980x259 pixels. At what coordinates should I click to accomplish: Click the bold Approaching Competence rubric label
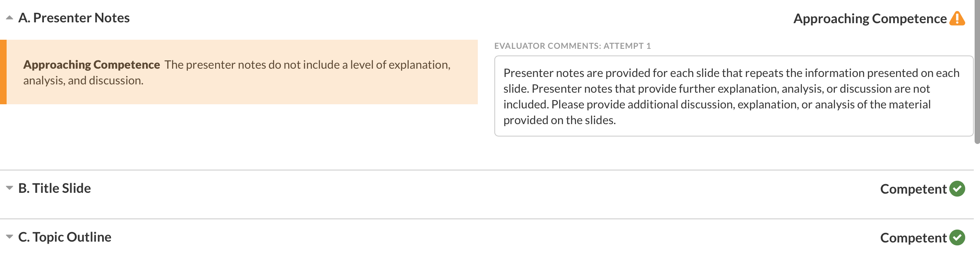(91, 65)
